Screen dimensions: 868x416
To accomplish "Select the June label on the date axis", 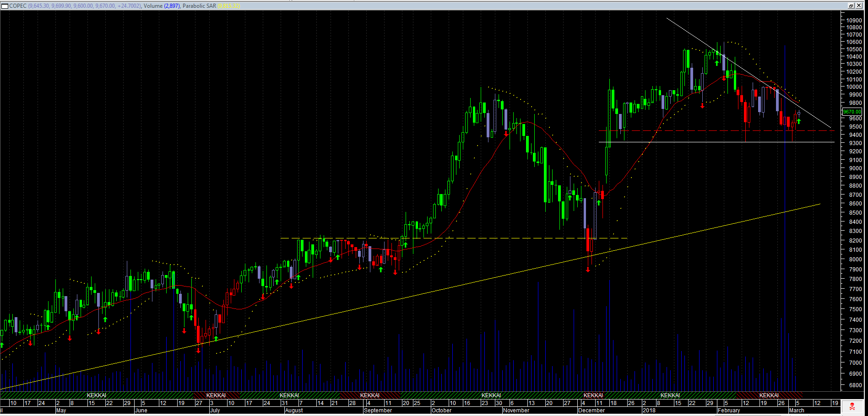I will pyautogui.click(x=141, y=411).
